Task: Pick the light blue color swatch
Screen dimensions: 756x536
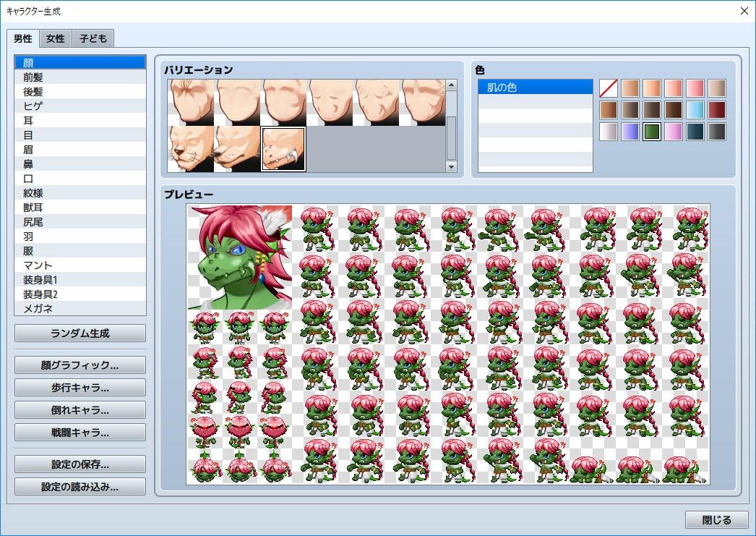Action: (x=695, y=110)
